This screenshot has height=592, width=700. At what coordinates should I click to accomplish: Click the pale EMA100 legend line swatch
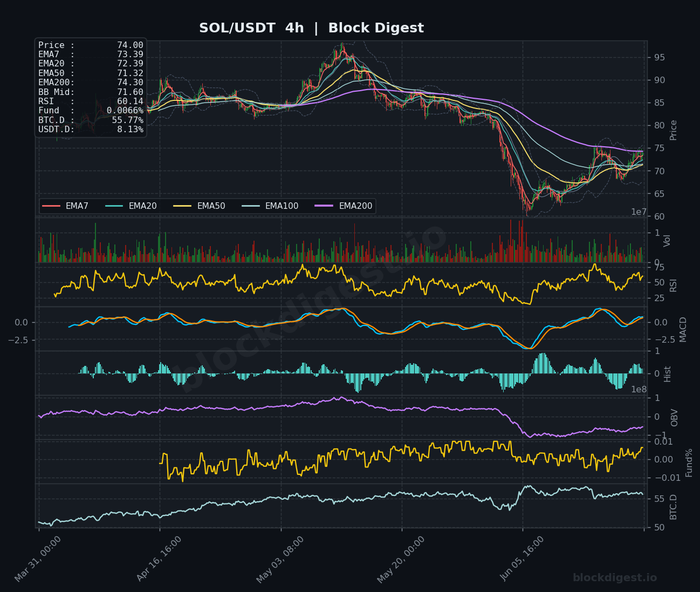point(251,206)
